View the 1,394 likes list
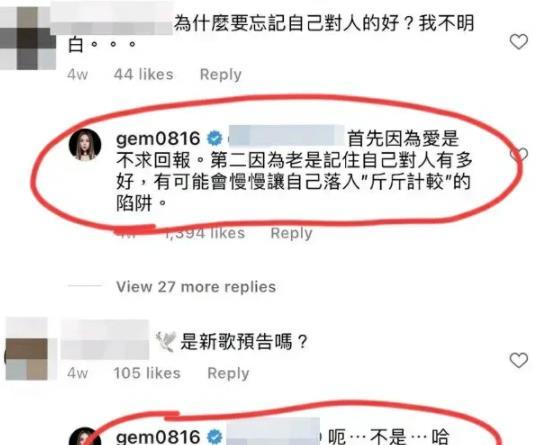 point(205,233)
